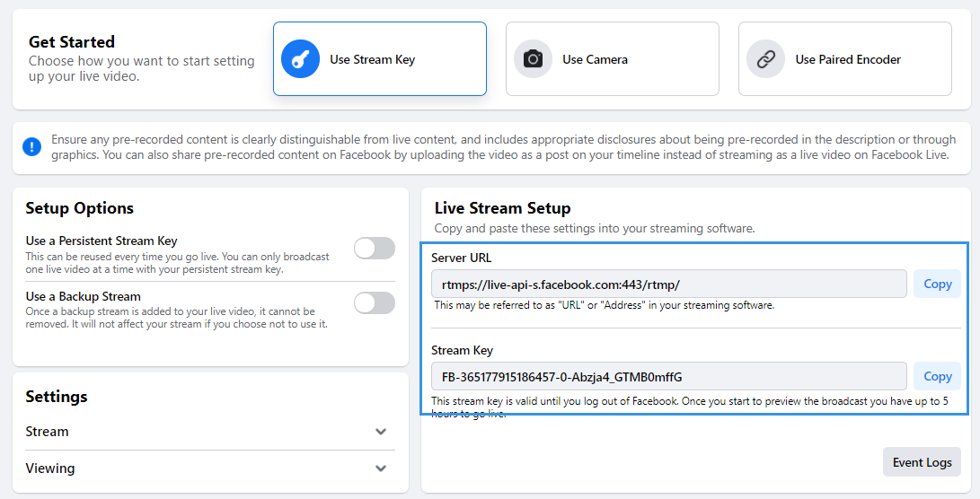Click the Setup Options heading
Screen dimensions: 980x499
[79, 208]
